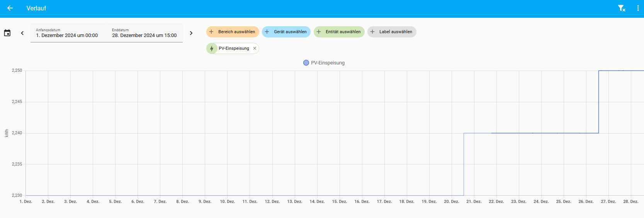Click the back arrow in header
The image size is (644, 218).
click(10, 8)
